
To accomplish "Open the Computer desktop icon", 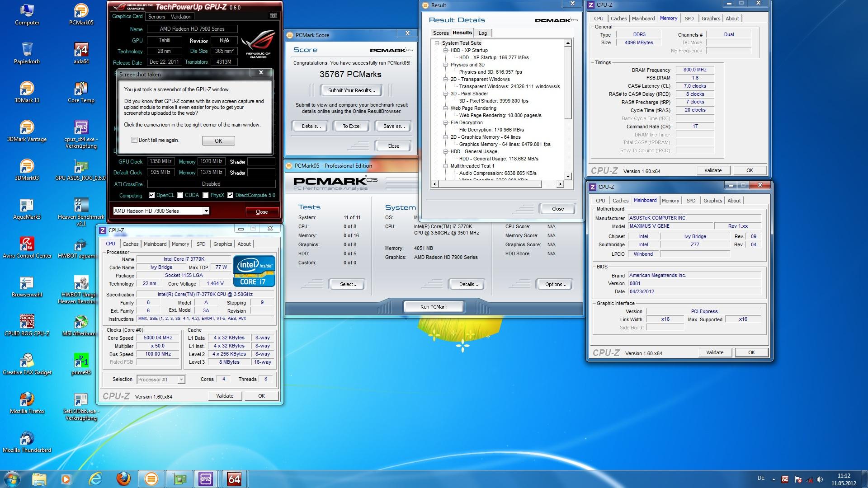I will [27, 14].
